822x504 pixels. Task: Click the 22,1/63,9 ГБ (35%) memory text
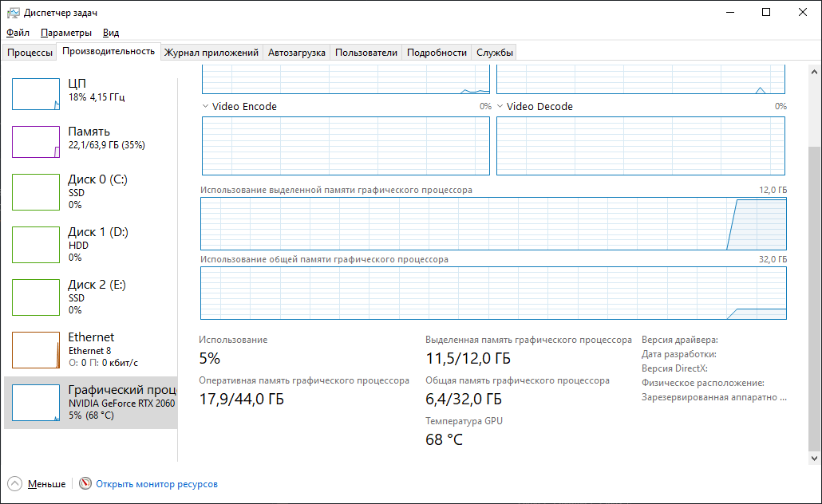[x=107, y=145]
